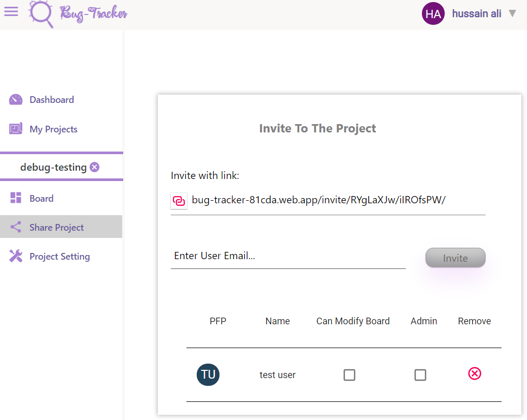
Task: Click the My Projects map icon
Action: 15,129
